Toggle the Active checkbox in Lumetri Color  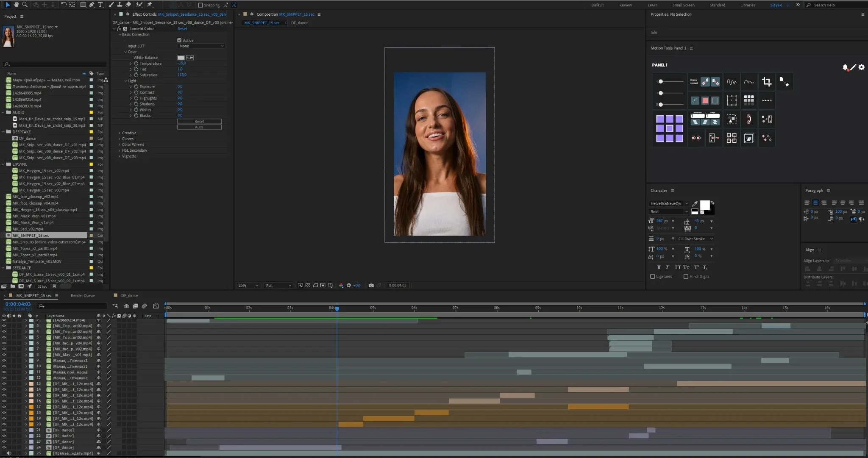tap(179, 40)
